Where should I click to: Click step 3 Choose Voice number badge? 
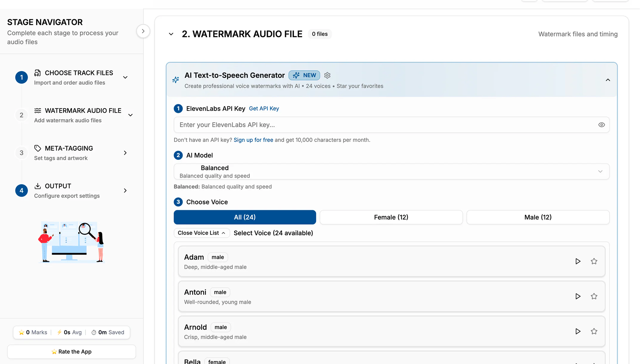(178, 202)
